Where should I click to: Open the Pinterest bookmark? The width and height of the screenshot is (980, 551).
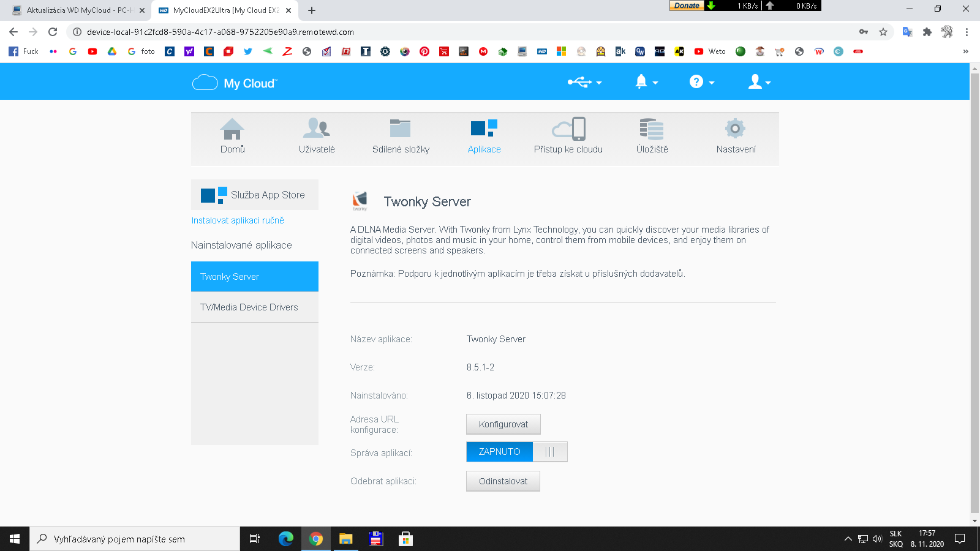424,51
